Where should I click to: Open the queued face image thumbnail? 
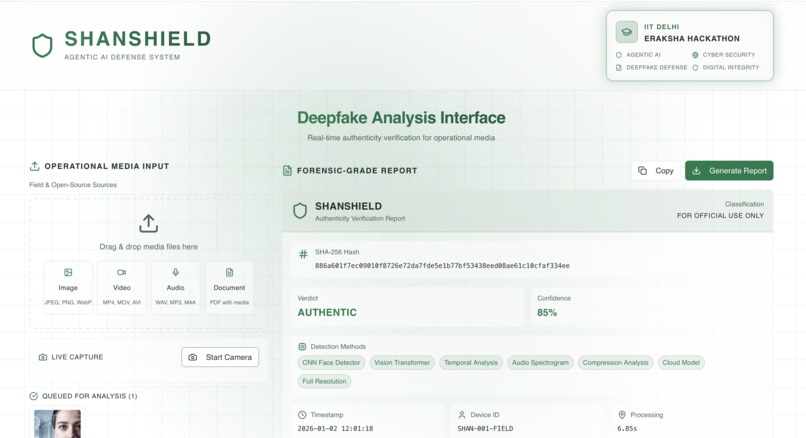(57, 424)
